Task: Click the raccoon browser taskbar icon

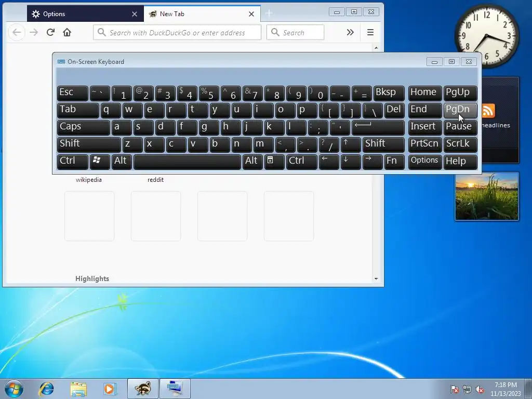Action: tap(143, 389)
